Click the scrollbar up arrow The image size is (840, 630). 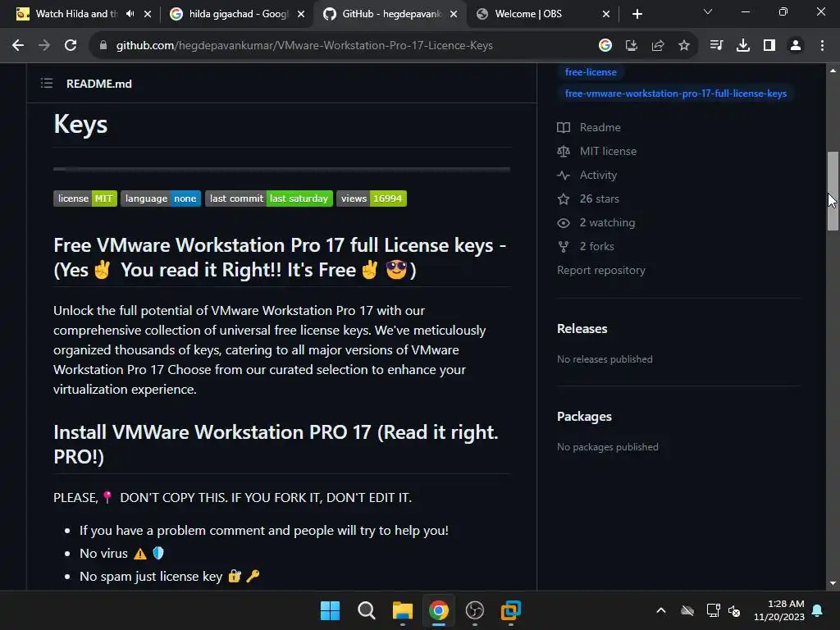(x=833, y=71)
